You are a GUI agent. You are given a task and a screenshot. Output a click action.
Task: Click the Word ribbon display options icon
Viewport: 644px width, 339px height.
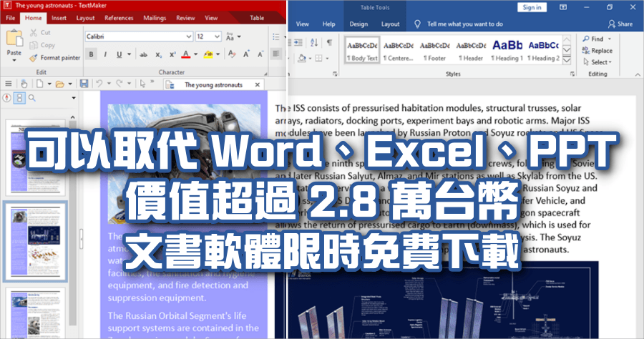(563, 7)
